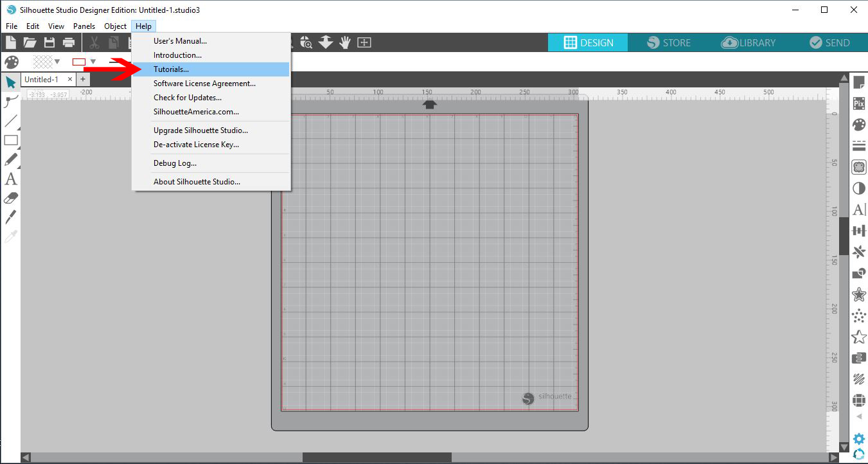868x464 pixels.
Task: Print using the printer toolbar icon
Action: point(69,43)
